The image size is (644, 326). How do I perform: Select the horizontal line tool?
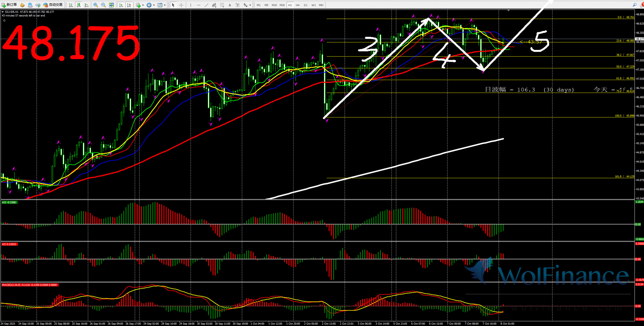(198, 5)
